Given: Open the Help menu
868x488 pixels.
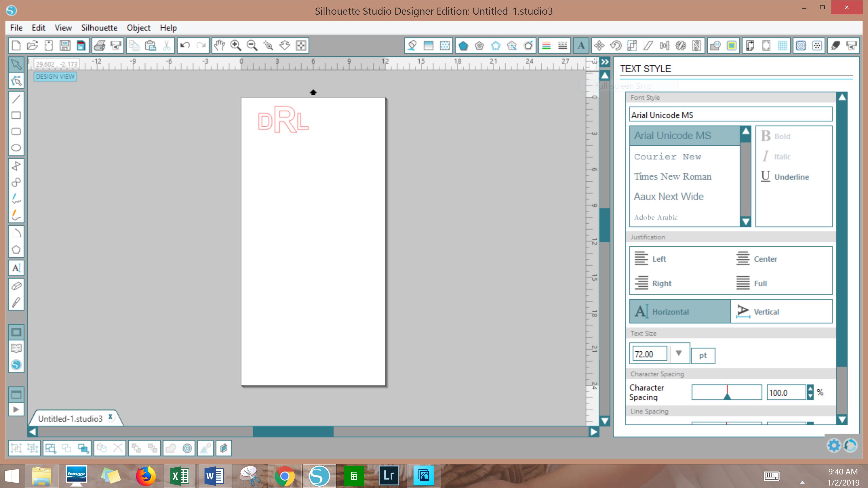Looking at the screenshot, I should pyautogui.click(x=168, y=28).
